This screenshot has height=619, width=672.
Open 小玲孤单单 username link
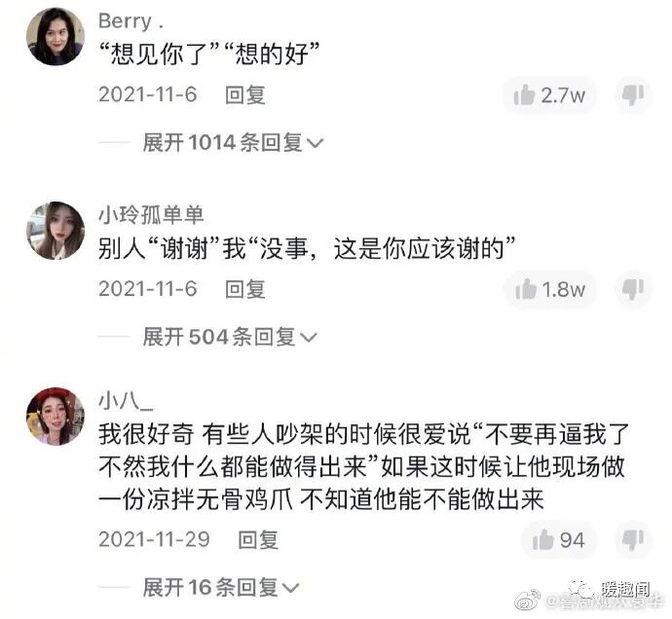pos(151,215)
